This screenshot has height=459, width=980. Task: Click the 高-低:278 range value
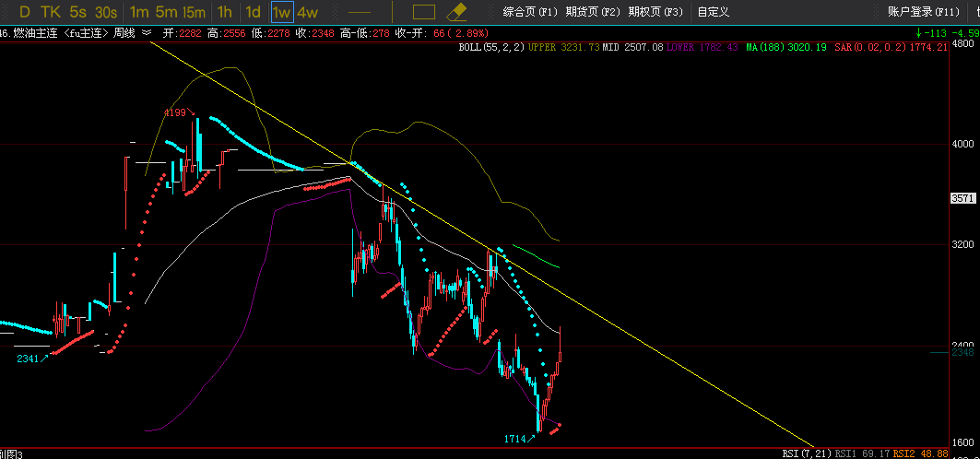pos(363,33)
